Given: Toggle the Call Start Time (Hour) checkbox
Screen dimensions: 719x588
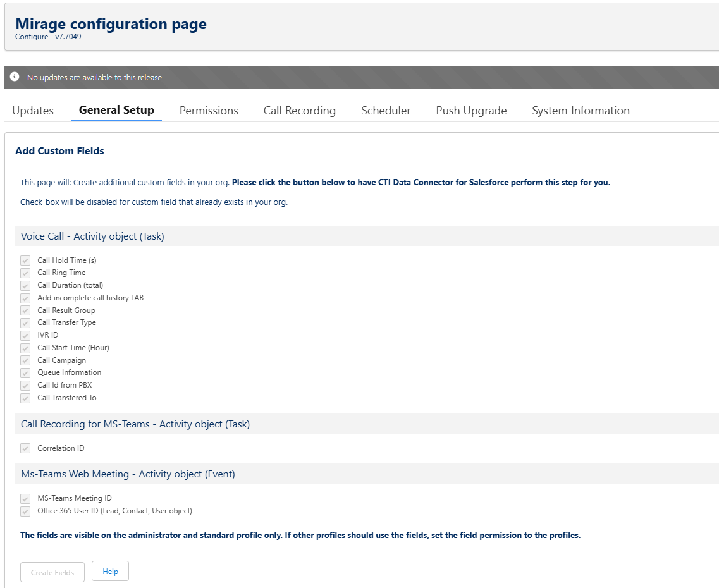Looking at the screenshot, I should point(25,348).
